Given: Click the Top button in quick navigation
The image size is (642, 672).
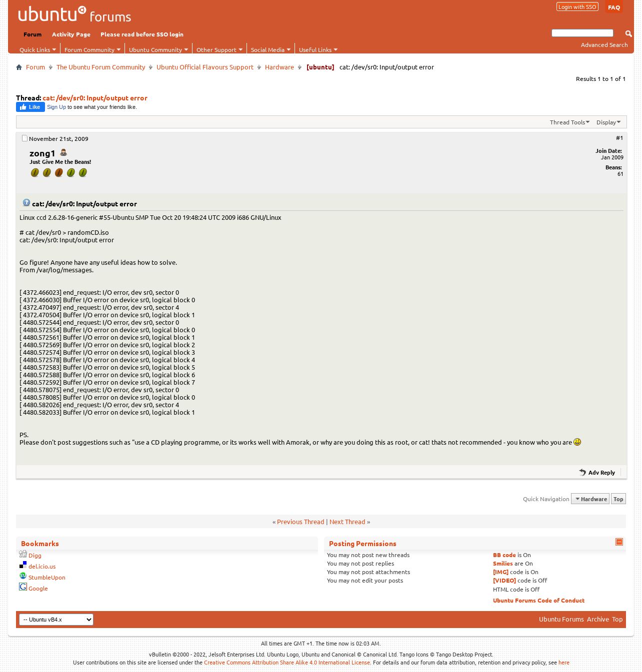Looking at the screenshot, I should [x=618, y=499].
